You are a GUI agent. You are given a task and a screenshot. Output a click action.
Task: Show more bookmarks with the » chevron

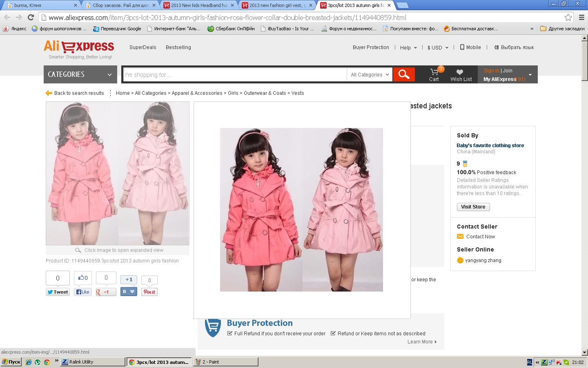pos(532,29)
